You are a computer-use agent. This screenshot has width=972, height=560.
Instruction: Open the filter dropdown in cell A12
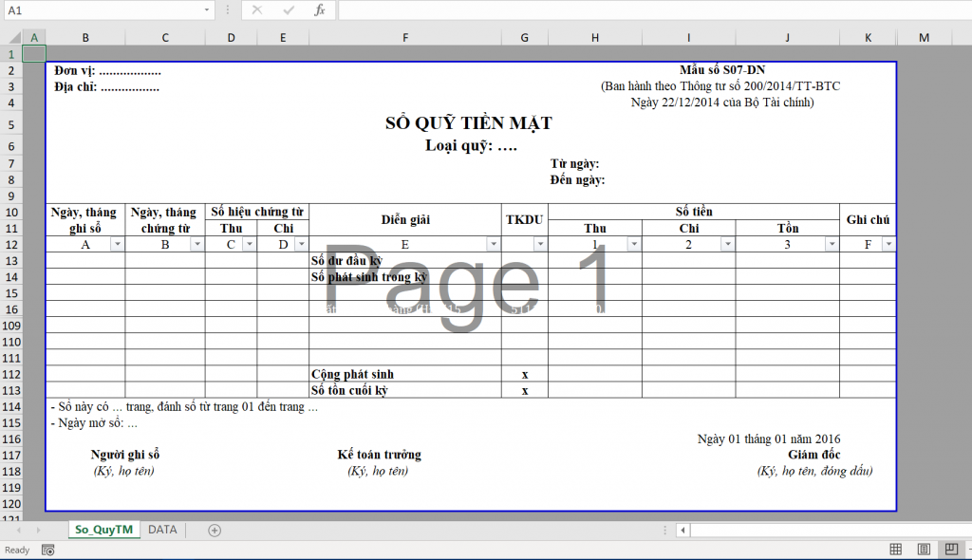[118, 244]
